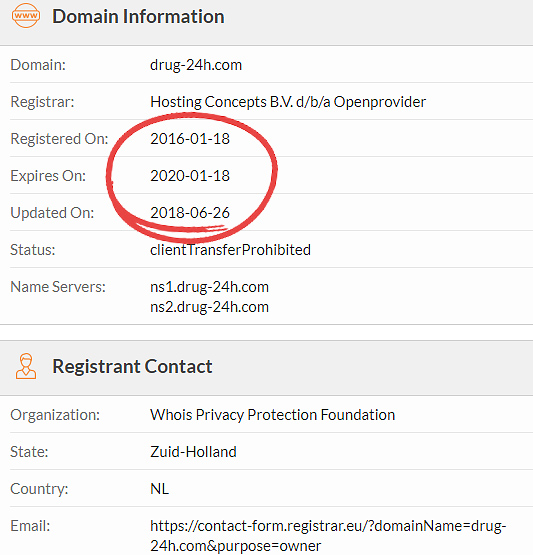Image resolution: width=533 pixels, height=555 pixels.
Task: Click the Name Servers label
Action: pos(58,287)
